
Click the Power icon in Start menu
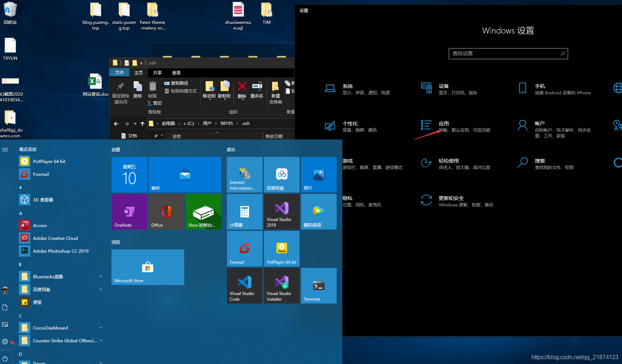point(5,358)
